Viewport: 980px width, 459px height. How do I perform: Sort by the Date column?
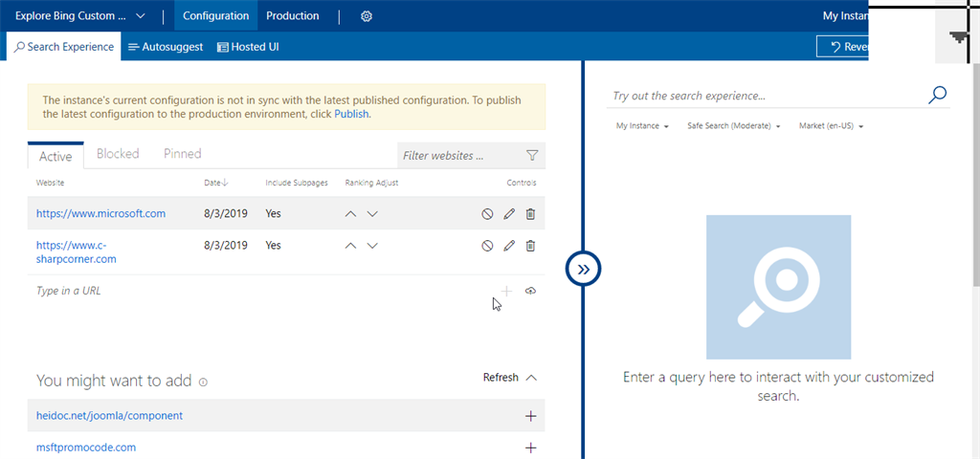click(x=216, y=183)
